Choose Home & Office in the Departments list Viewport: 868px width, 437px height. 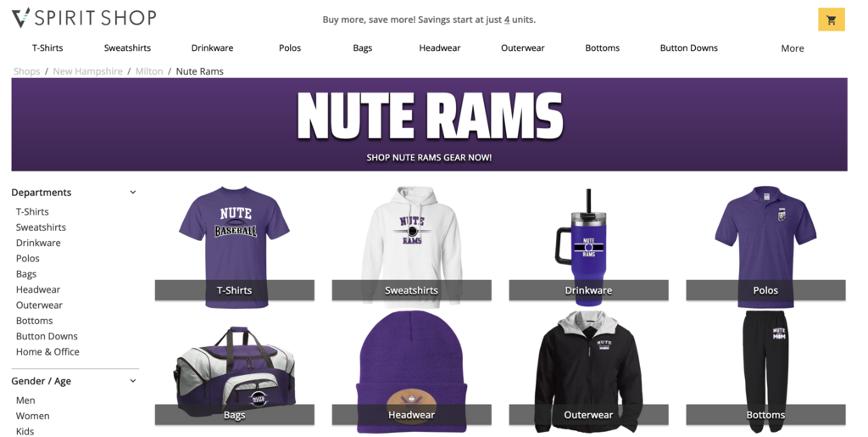[47, 351]
